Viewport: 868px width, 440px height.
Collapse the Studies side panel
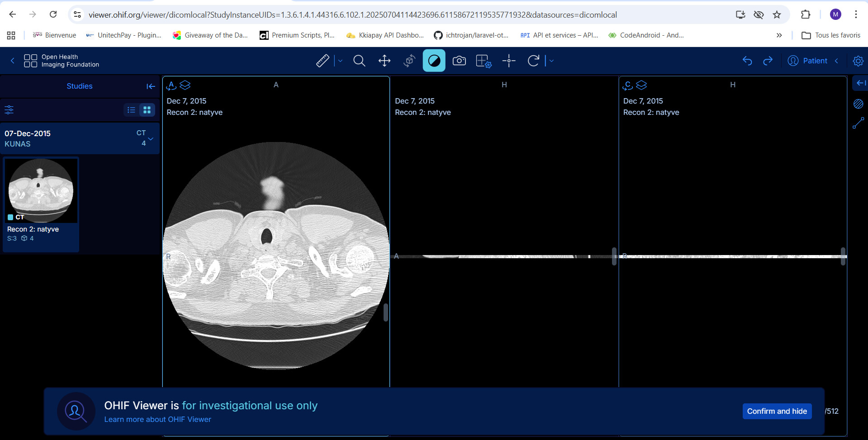tap(151, 86)
